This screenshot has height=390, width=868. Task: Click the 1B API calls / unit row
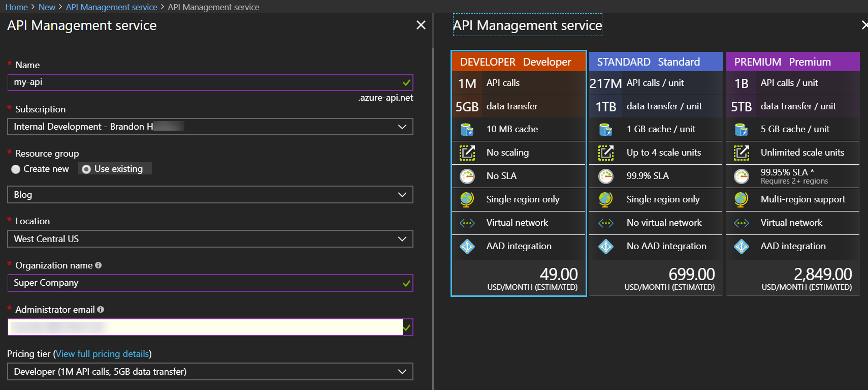793,83
